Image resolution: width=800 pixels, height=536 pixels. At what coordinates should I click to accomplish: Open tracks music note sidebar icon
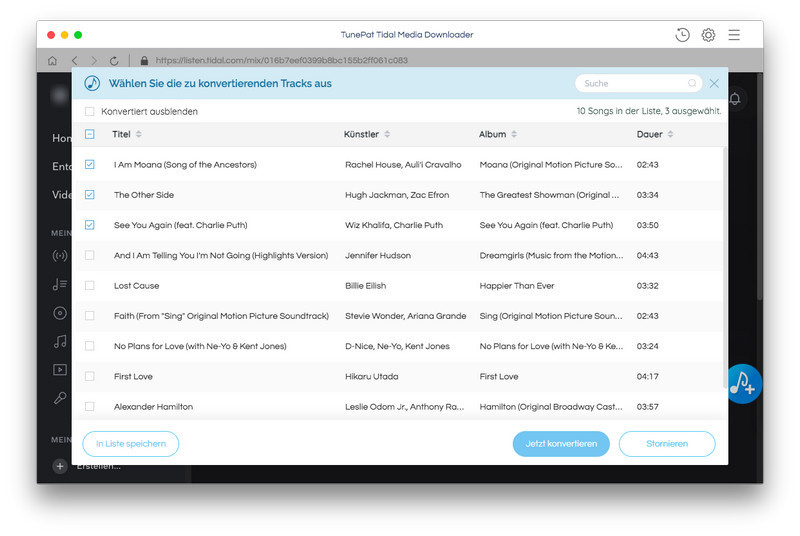(x=60, y=341)
